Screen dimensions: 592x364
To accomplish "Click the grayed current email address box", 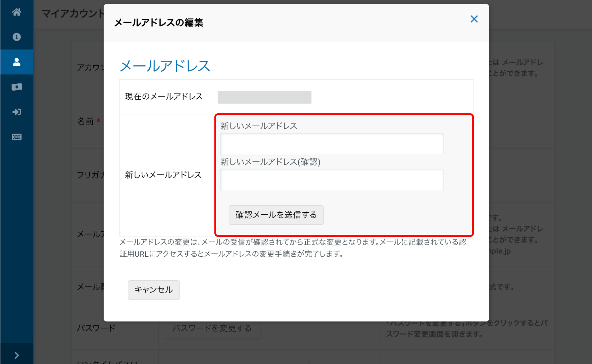I will [x=264, y=97].
